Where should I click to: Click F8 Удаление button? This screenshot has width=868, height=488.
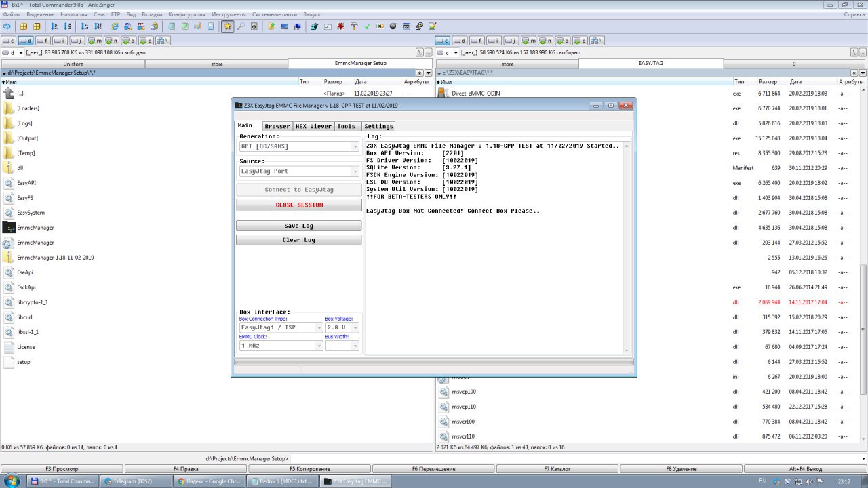(x=682, y=469)
